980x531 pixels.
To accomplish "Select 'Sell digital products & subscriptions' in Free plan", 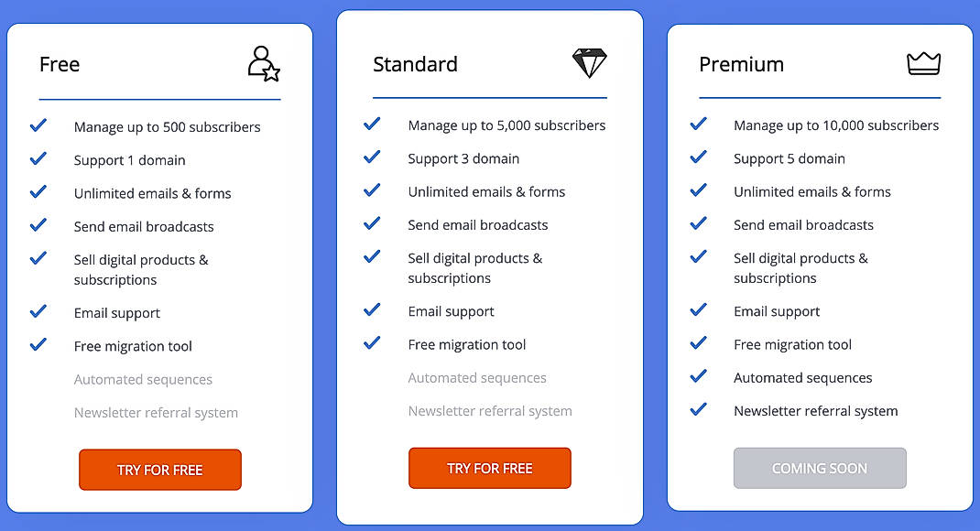I will coord(141,269).
